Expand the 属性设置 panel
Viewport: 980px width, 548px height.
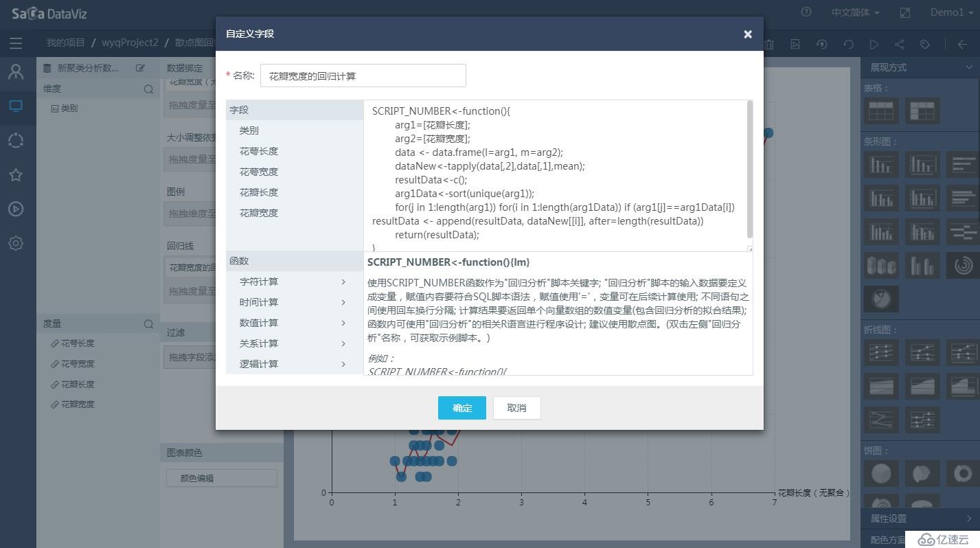969,518
